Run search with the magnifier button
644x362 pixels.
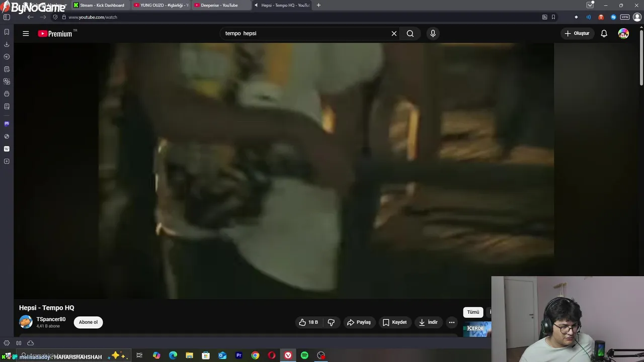(410, 34)
